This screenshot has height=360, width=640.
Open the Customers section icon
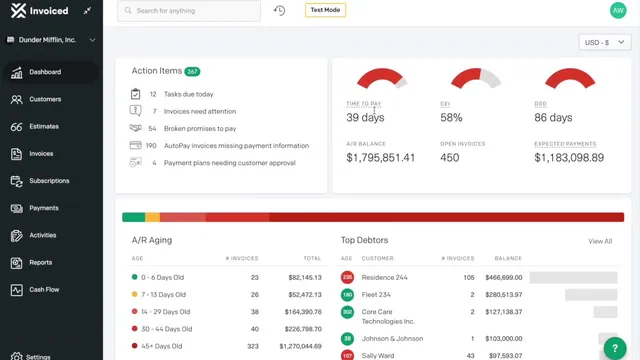16,99
